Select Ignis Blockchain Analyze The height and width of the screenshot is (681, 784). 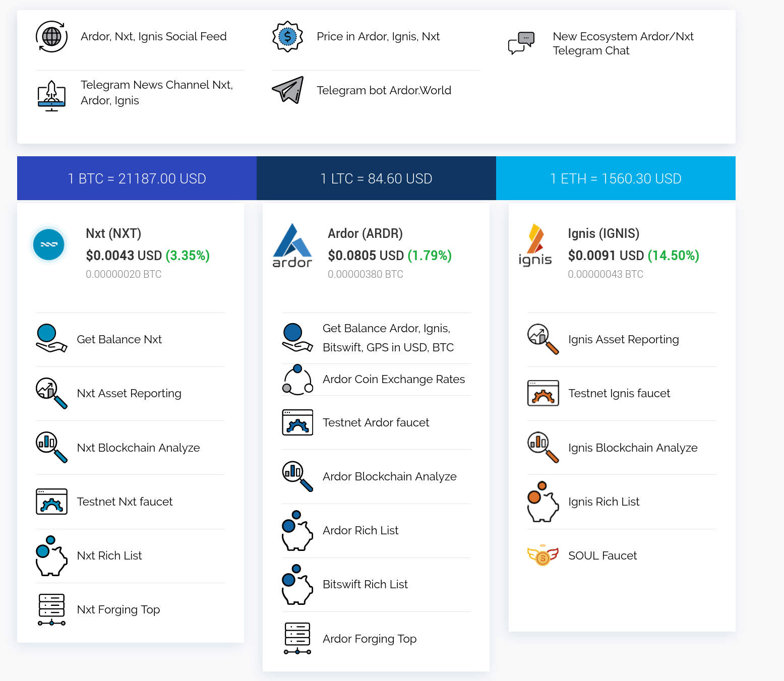tap(632, 448)
